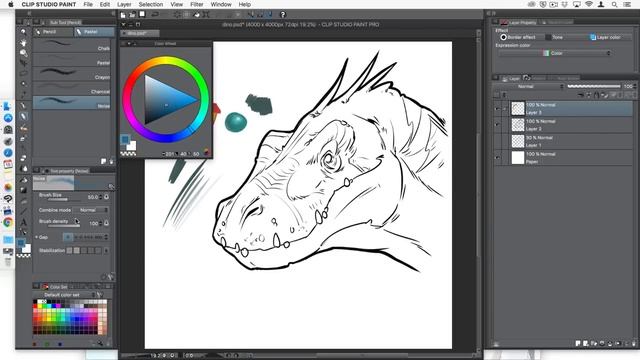Open Chrome from the Dock

[x=8, y=223]
